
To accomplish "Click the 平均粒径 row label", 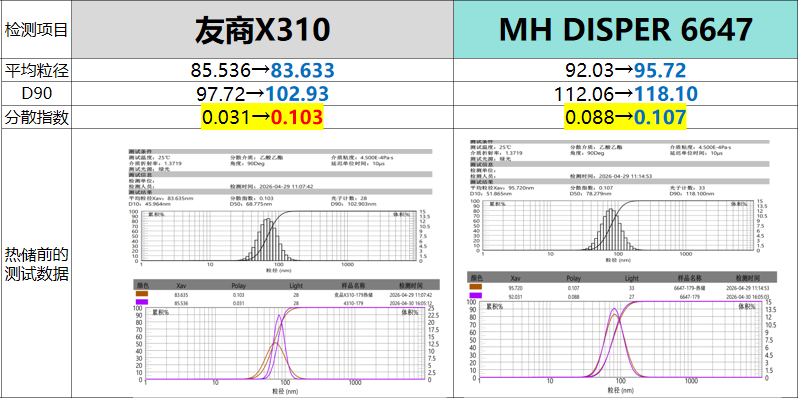I will 36,70.
